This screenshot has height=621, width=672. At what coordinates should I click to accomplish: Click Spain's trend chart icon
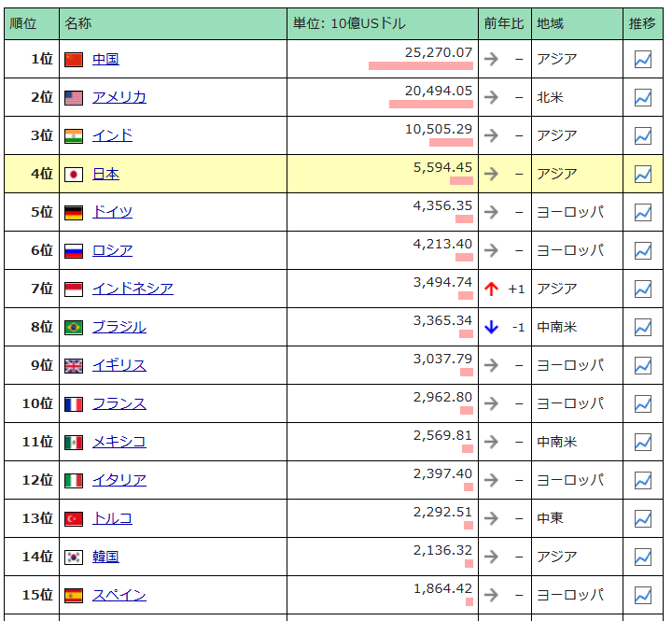pyautogui.click(x=643, y=596)
